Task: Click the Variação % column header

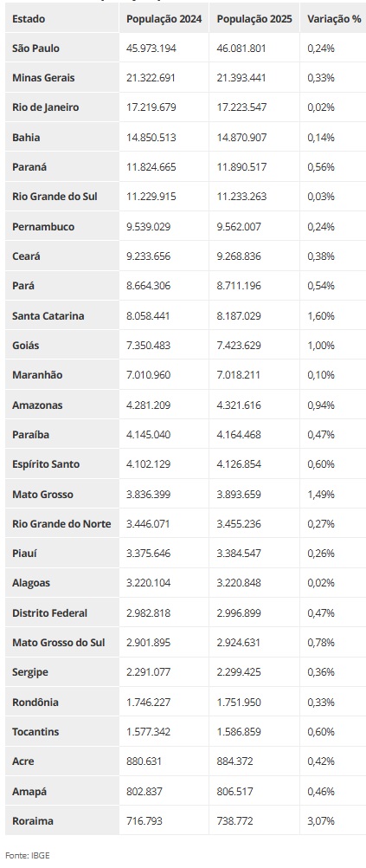Action: coord(334,19)
